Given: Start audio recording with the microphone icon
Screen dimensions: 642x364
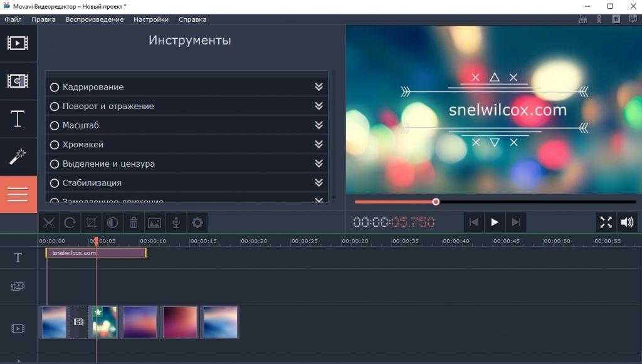Looking at the screenshot, I should point(176,223).
